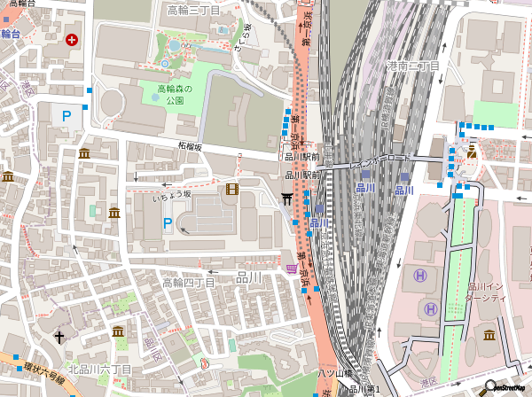Click the 港南二丁目 district label

pyautogui.click(x=412, y=67)
